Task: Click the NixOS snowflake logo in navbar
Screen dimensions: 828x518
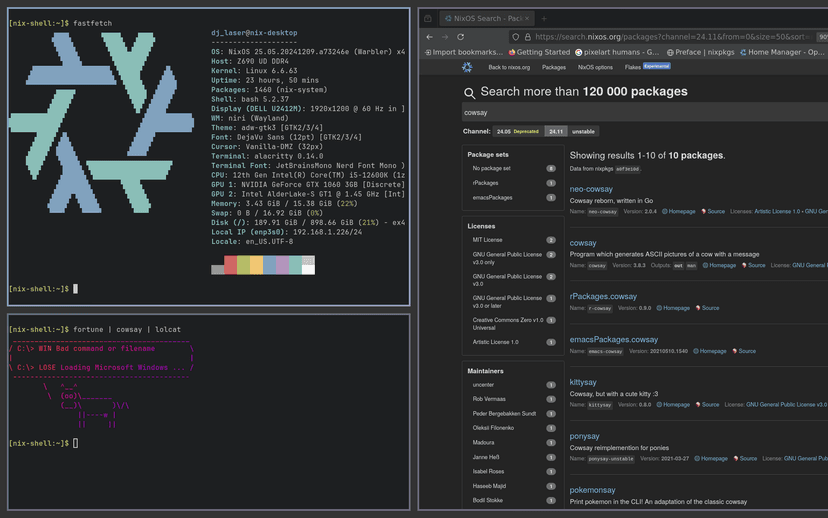Action: (x=467, y=67)
